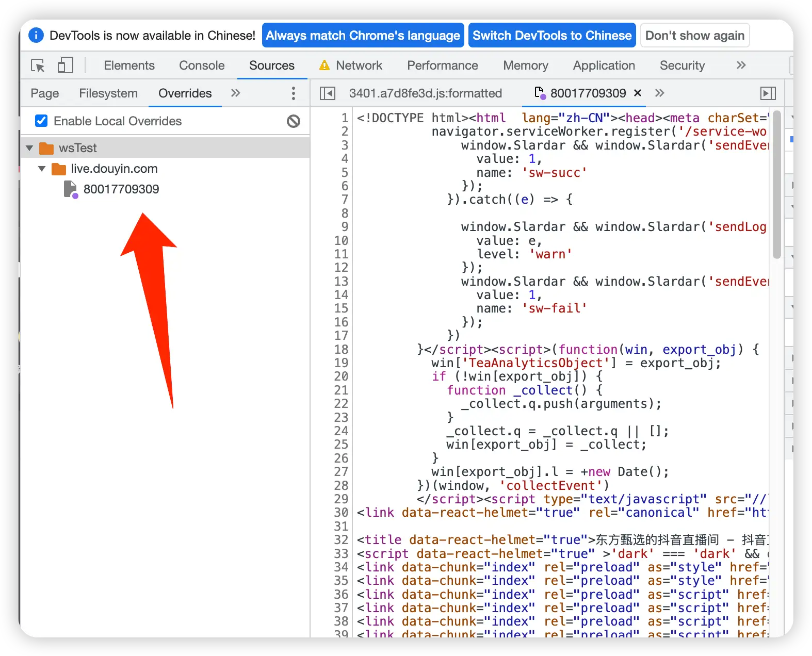Click the wsTest folder icon
This screenshot has height=656, width=812.
[x=46, y=149]
